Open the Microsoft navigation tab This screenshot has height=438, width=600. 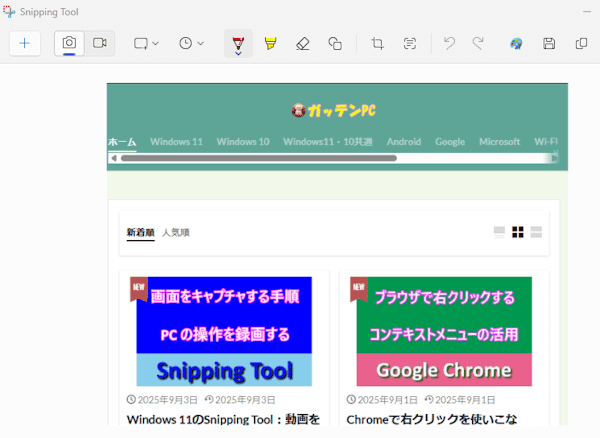499,142
